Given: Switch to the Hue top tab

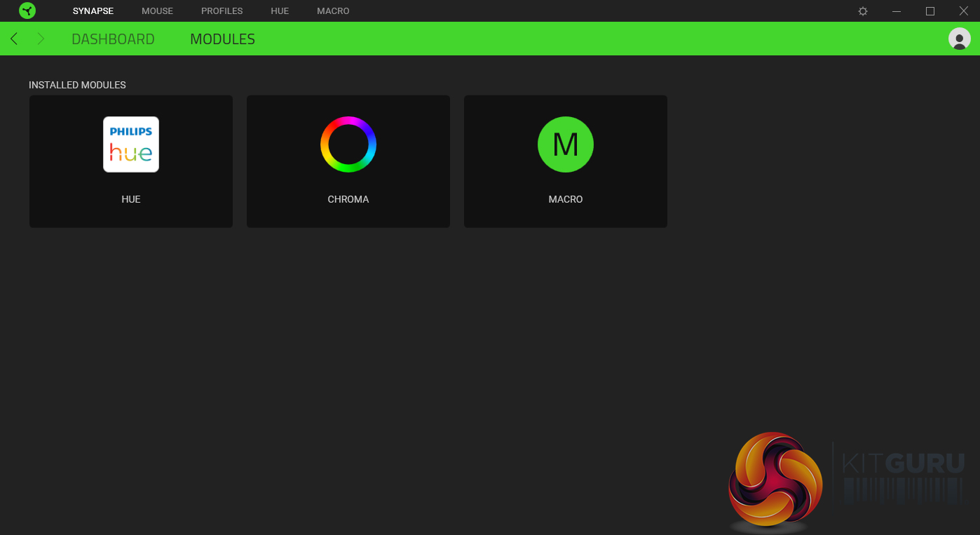Looking at the screenshot, I should pos(280,11).
